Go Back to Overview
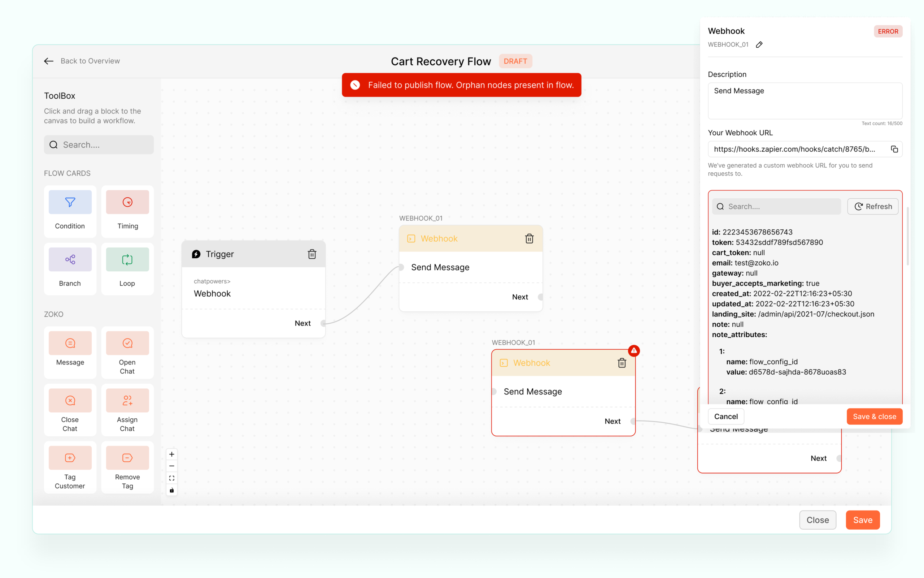The image size is (924, 578). coord(90,61)
